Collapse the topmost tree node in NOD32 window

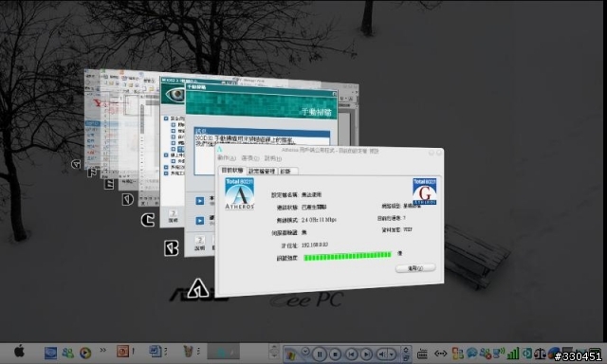coord(166,118)
